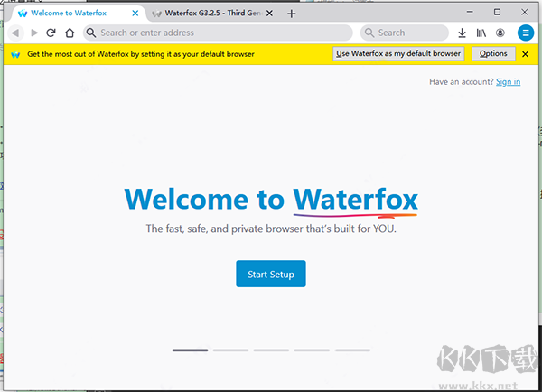Go back with the back arrow button
The height and width of the screenshot is (392, 542).
15,33
